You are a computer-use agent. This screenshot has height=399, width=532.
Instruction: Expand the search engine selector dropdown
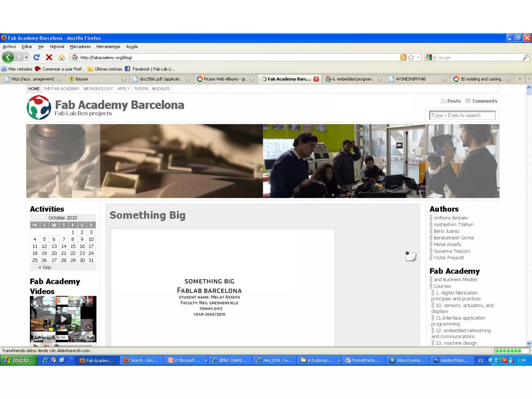[434, 57]
